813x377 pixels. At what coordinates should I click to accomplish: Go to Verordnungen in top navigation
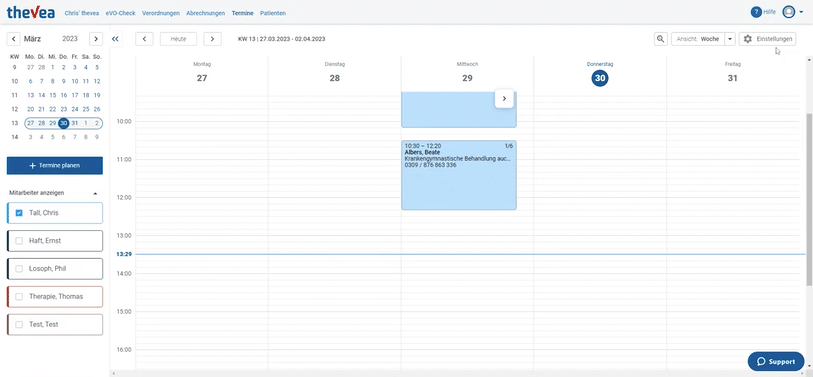coord(161,13)
